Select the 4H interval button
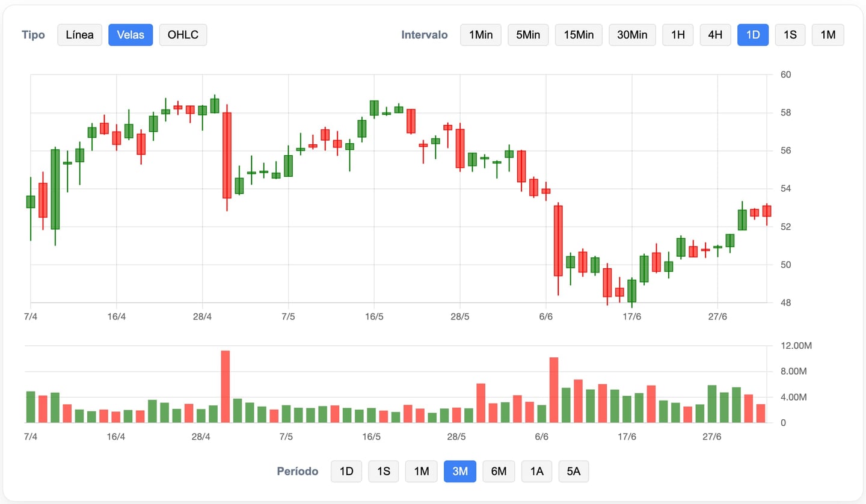Screen dimensions: 866x504 [x=715, y=35]
